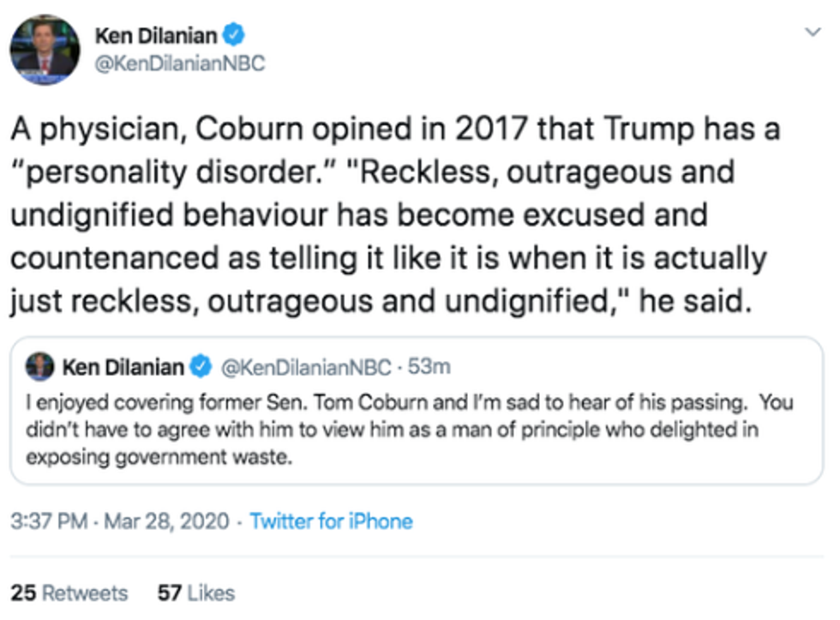Open the small avatar in the quoted tweet
The image size is (840, 620).
(39, 368)
